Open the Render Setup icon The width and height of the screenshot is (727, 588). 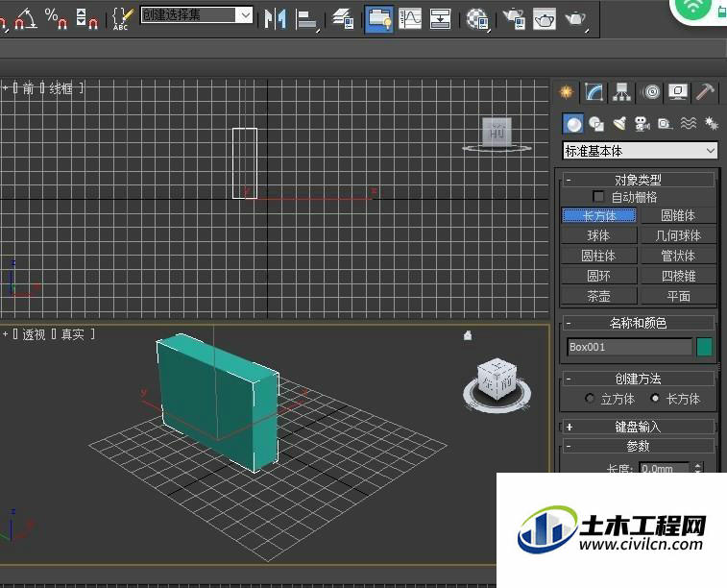coord(514,19)
